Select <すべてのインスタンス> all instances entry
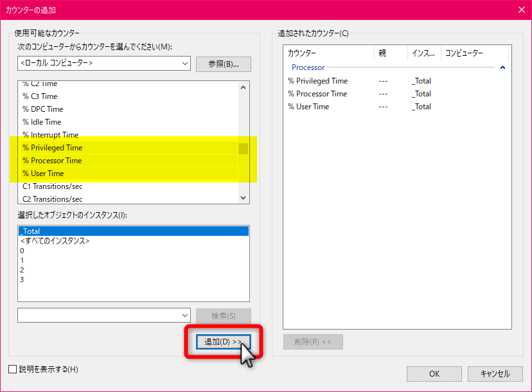Screen dimensions: 532x392 134,241
